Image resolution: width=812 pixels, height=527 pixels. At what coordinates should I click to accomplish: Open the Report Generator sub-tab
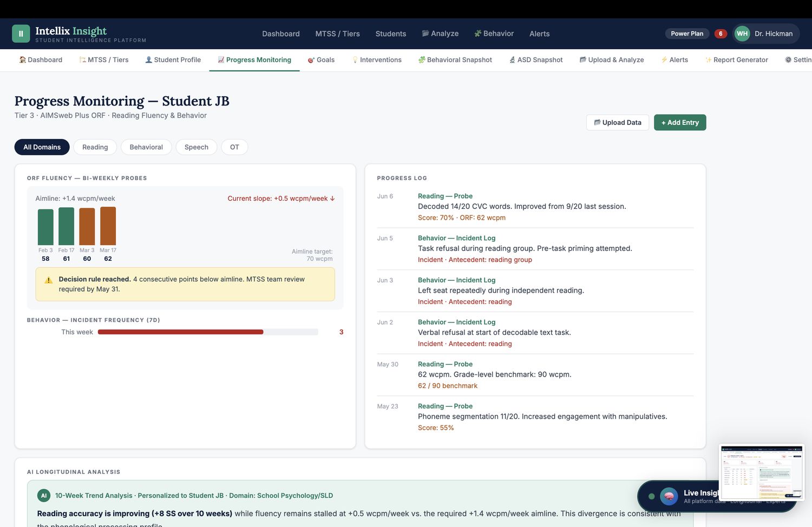click(x=736, y=60)
